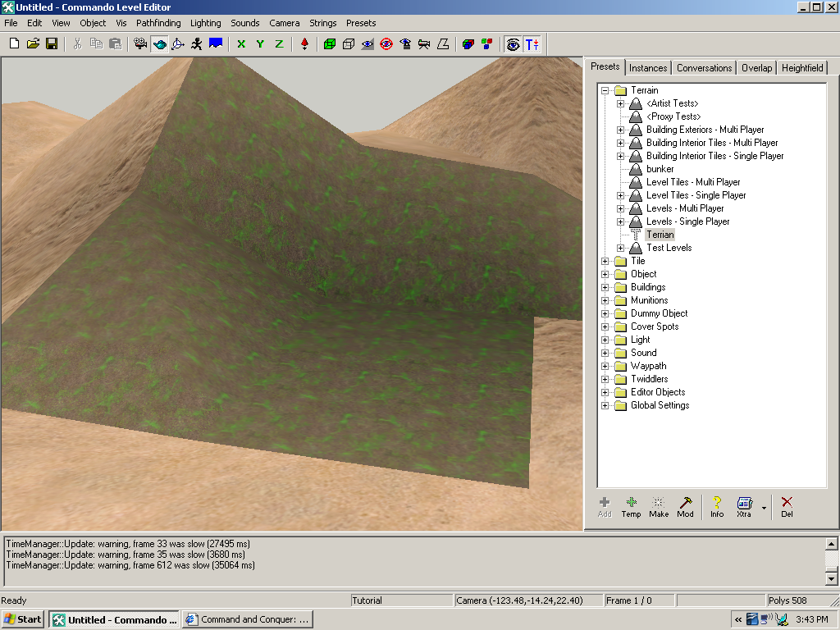Select the Terrian tree item
This screenshot has height=630, width=840.
[x=660, y=235]
